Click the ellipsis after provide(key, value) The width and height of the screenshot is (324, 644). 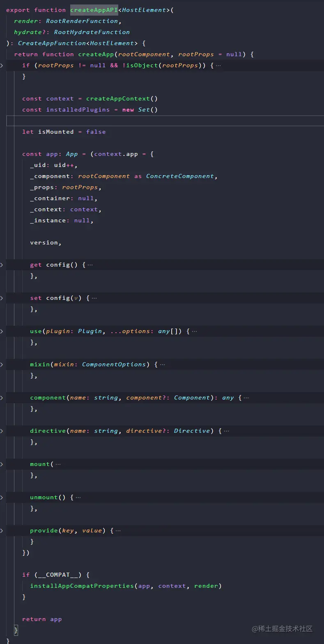point(118,531)
